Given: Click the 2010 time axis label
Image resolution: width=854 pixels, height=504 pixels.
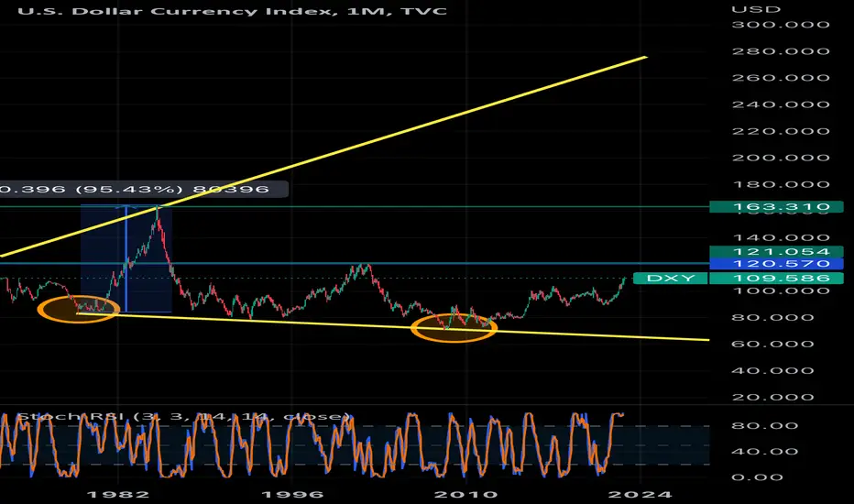Looking at the screenshot, I should coord(466,495).
